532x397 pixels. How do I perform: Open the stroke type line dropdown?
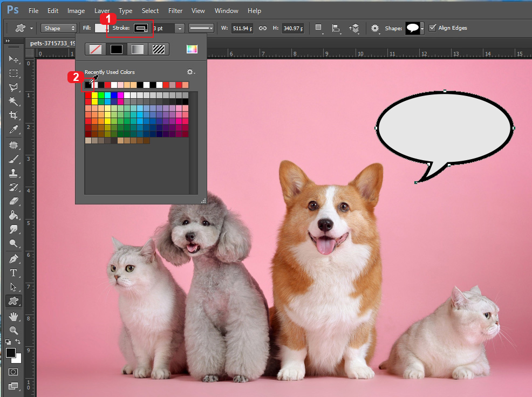coord(201,28)
